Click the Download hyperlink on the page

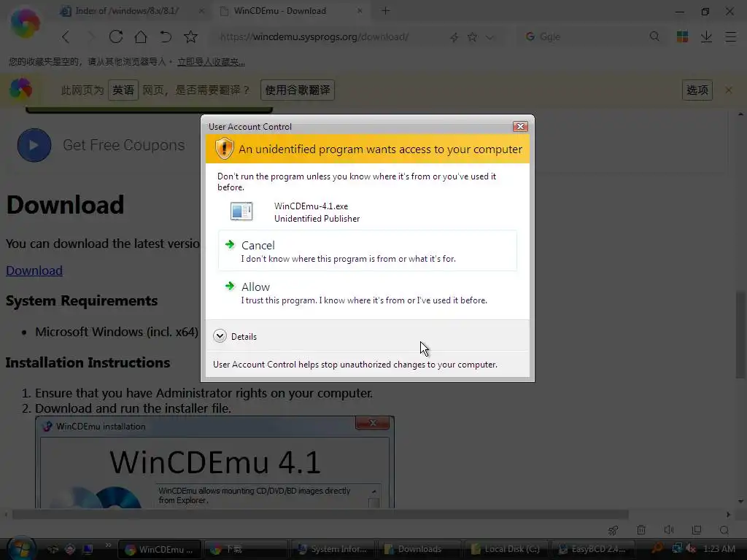34,271
